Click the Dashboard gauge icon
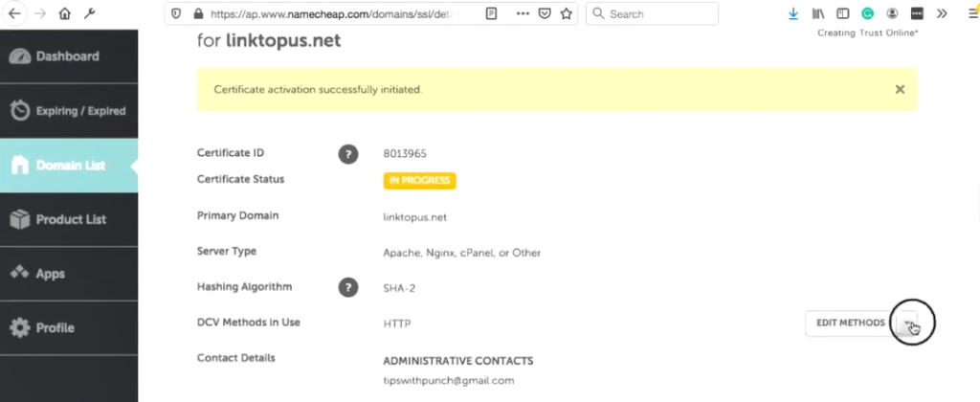This screenshot has height=402, width=980. [20, 56]
